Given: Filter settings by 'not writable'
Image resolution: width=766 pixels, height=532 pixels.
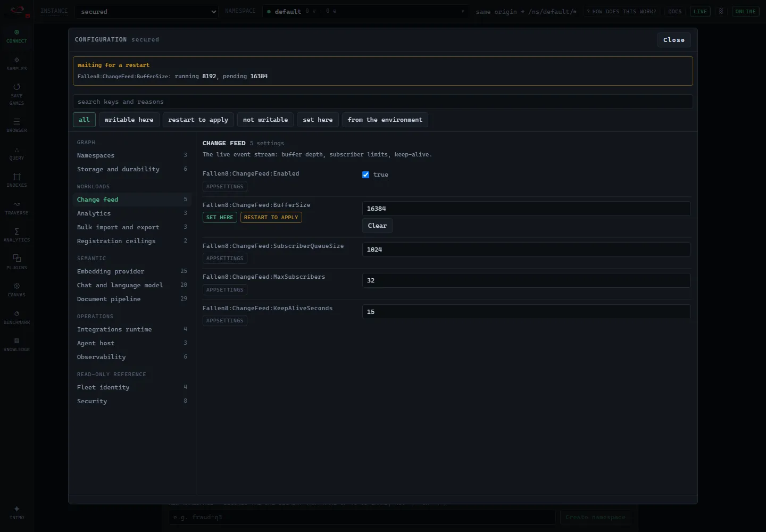Looking at the screenshot, I should (265, 120).
